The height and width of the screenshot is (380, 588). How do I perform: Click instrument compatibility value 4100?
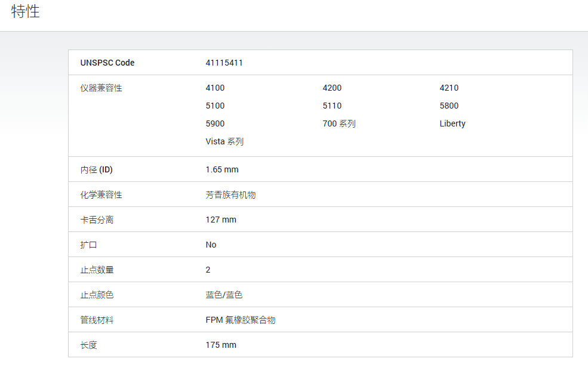pos(215,88)
